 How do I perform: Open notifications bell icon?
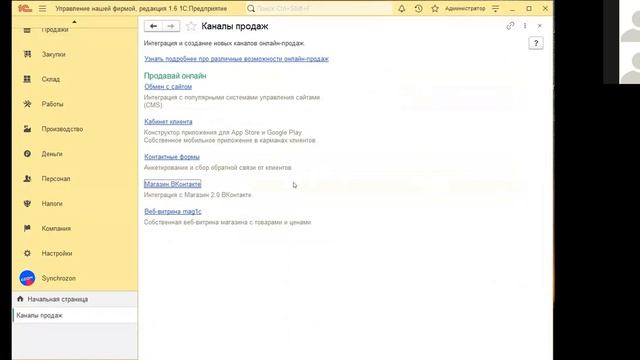402,8
